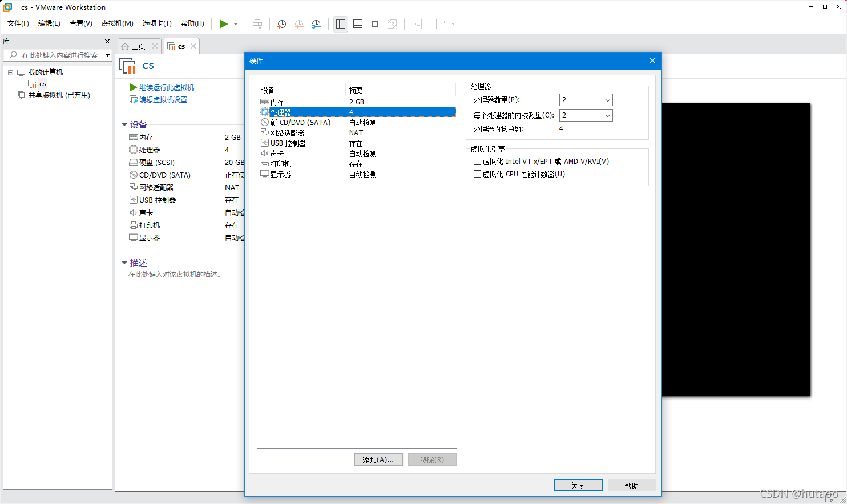Click the Unity mode toolbar icon
Screen dimensions: 847x504
click(392, 24)
